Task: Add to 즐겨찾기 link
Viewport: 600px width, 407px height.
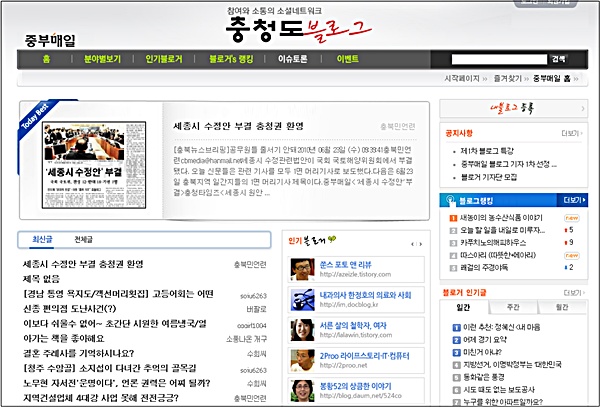Action: coord(508,78)
